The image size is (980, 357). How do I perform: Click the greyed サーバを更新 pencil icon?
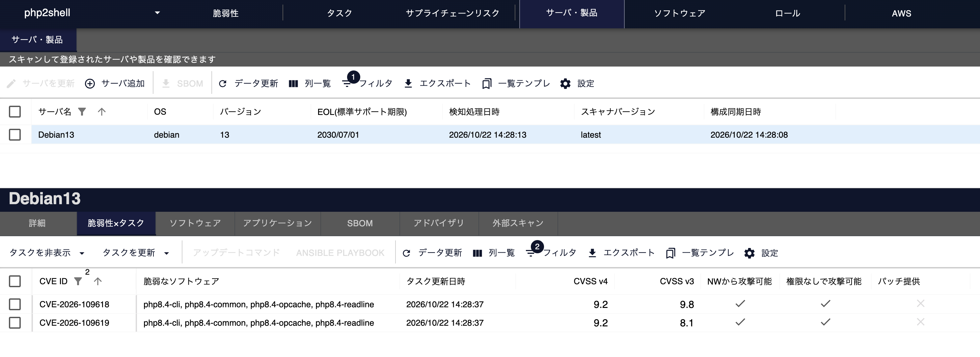click(x=12, y=84)
